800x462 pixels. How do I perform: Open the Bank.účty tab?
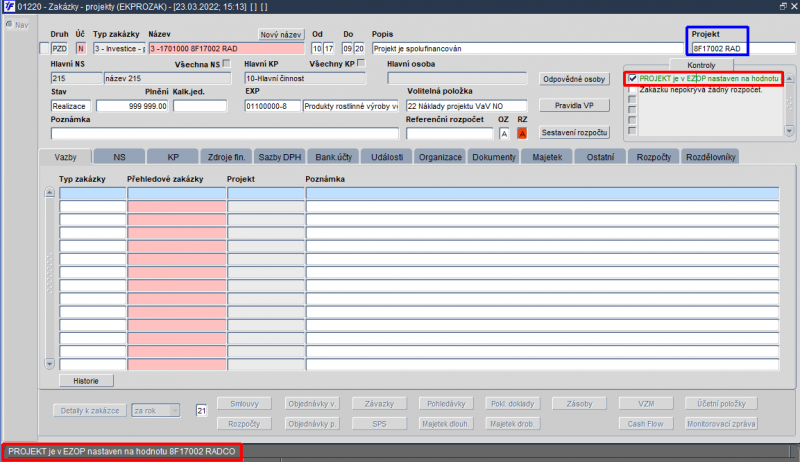click(x=333, y=157)
